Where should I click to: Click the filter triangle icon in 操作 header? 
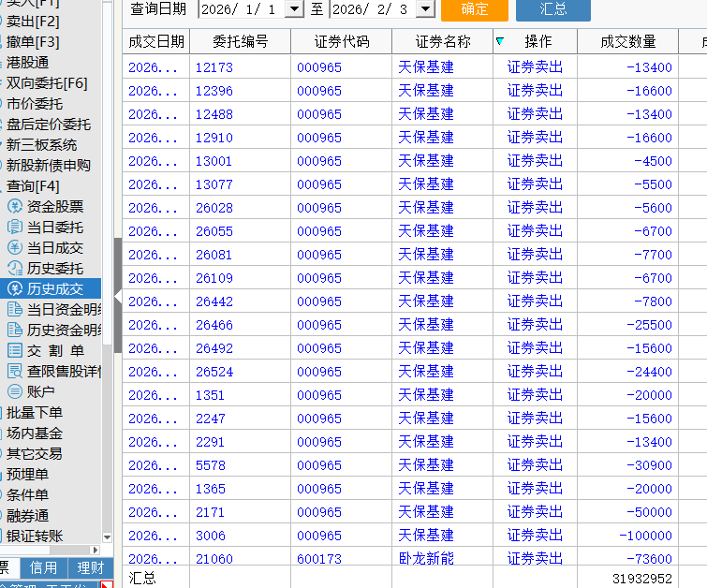[500, 41]
